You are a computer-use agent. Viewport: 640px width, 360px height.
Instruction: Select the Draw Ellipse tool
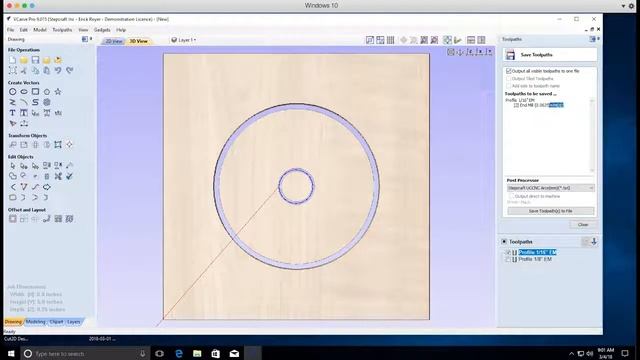pos(24,92)
